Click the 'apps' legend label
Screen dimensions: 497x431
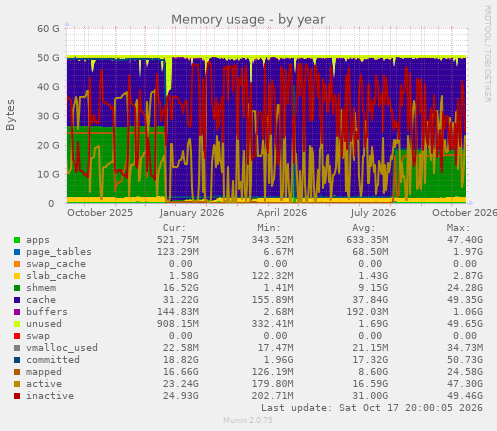coord(38,240)
